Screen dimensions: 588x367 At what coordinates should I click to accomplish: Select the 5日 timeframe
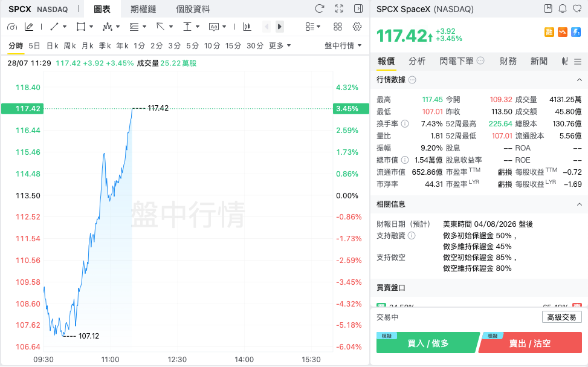[x=34, y=46]
